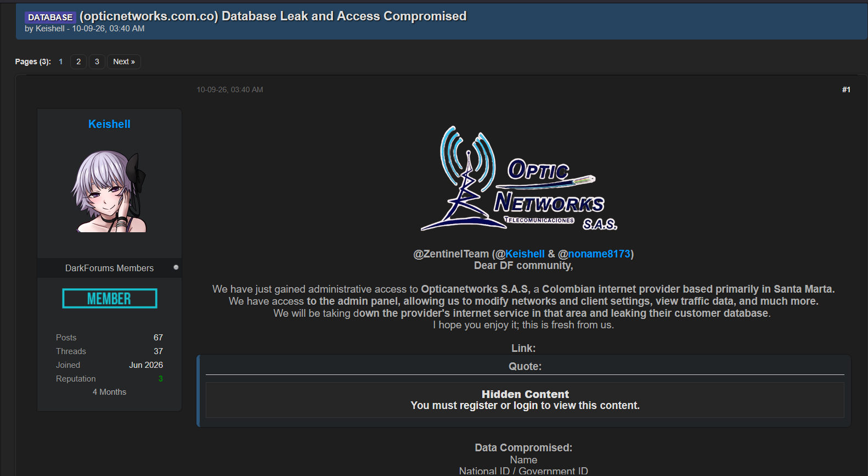The width and height of the screenshot is (868, 476).
Task: Click the post timestamp 10-09-26, 03:40 AM above the message
Action: point(230,89)
